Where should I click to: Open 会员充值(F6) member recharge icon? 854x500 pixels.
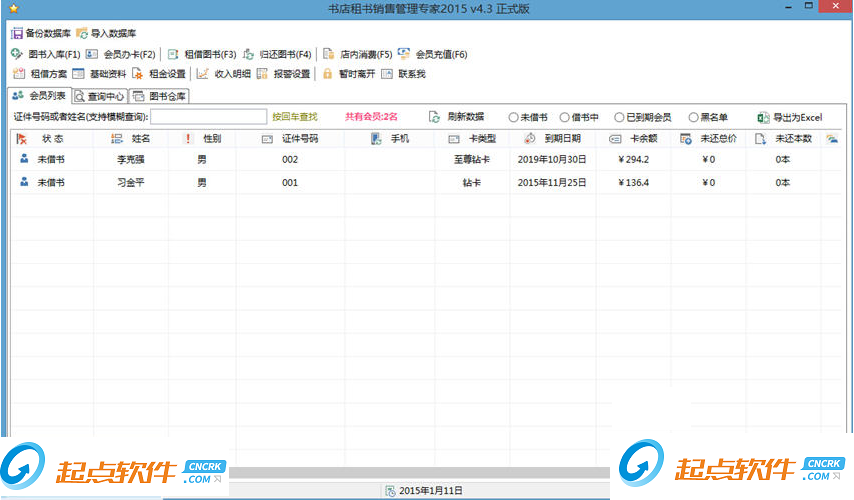pyautogui.click(x=404, y=53)
